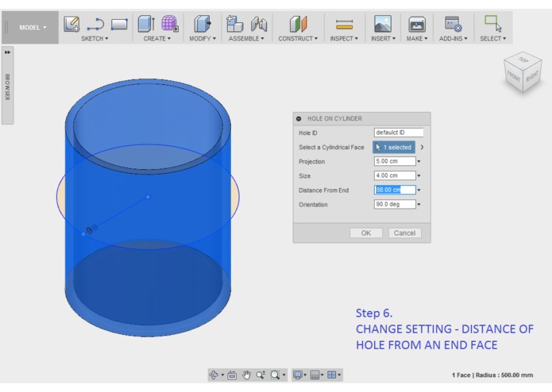Open the CONSTRUCT menu
The image size is (552, 392).
pyautogui.click(x=298, y=38)
